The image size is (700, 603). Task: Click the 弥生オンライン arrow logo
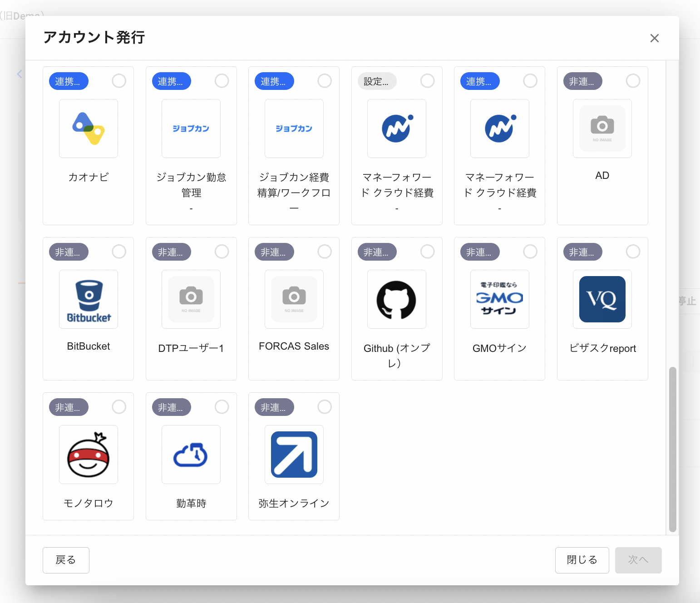[294, 455]
